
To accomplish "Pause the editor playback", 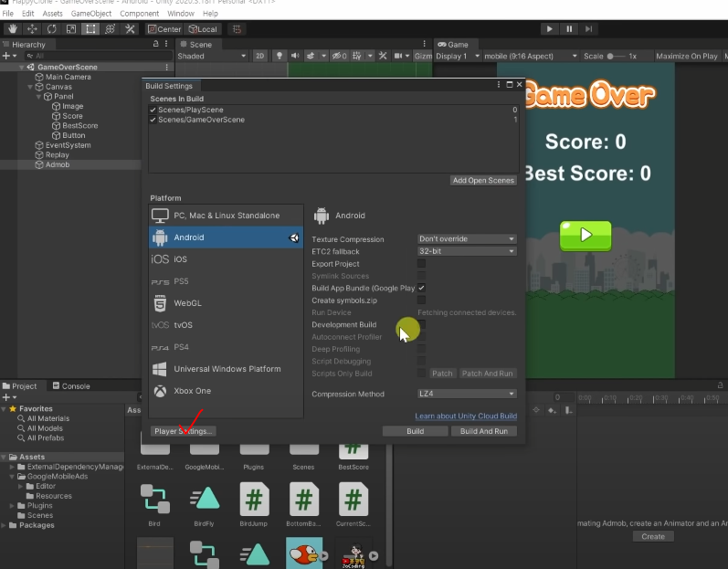I will click(569, 29).
